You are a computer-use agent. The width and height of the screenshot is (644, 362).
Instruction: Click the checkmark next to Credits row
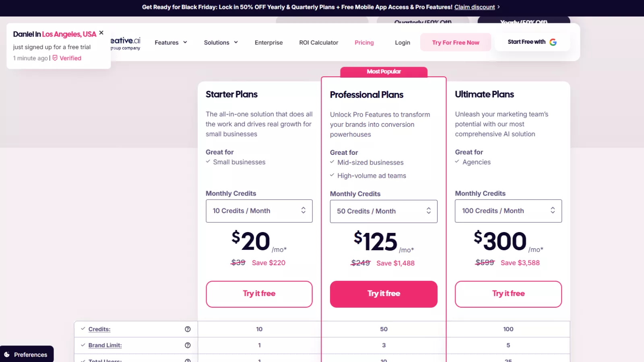[83, 329]
